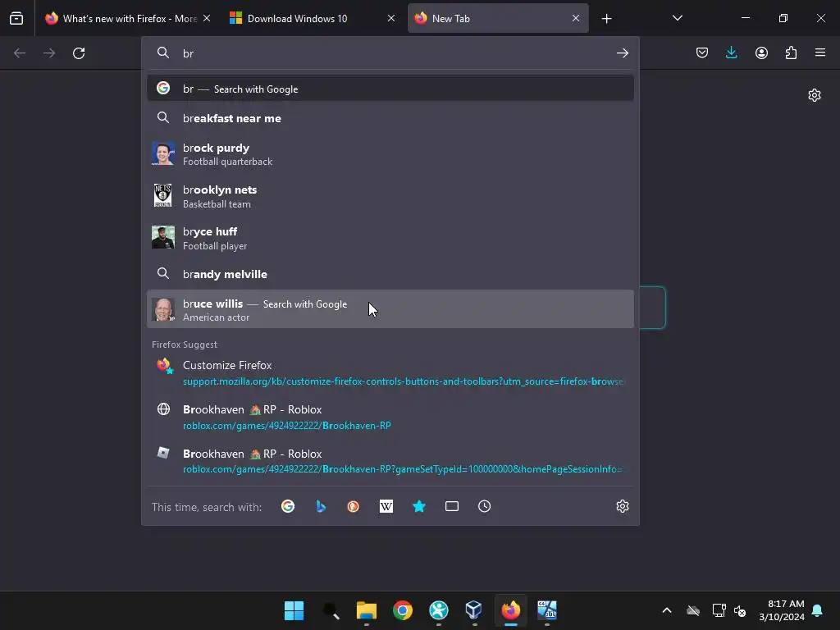Open notifications bell in taskbar

coord(818,610)
